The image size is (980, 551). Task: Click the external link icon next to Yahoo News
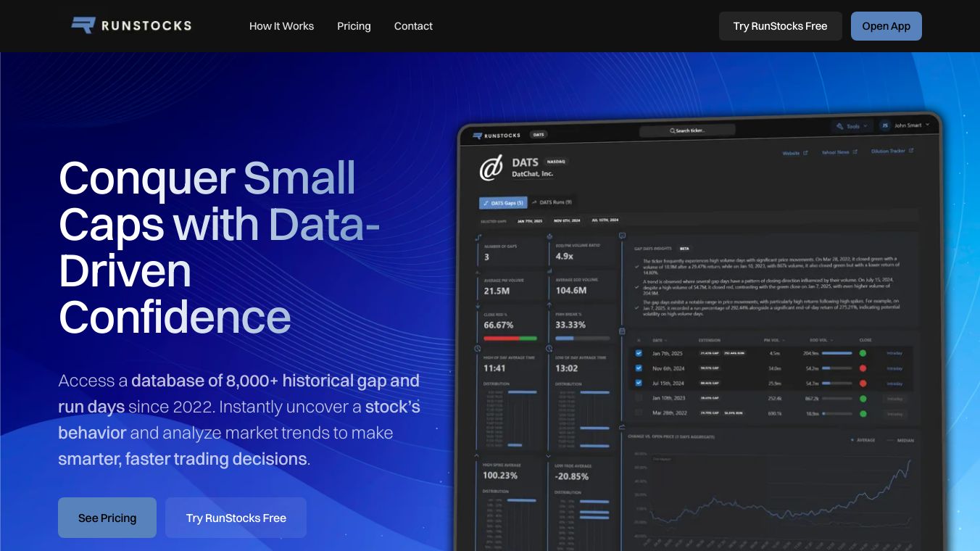tap(855, 152)
